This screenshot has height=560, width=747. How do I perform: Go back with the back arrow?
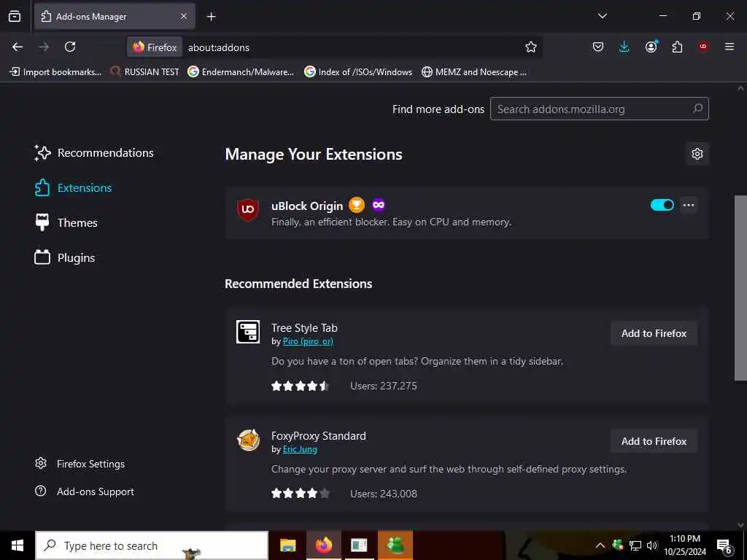(x=18, y=47)
